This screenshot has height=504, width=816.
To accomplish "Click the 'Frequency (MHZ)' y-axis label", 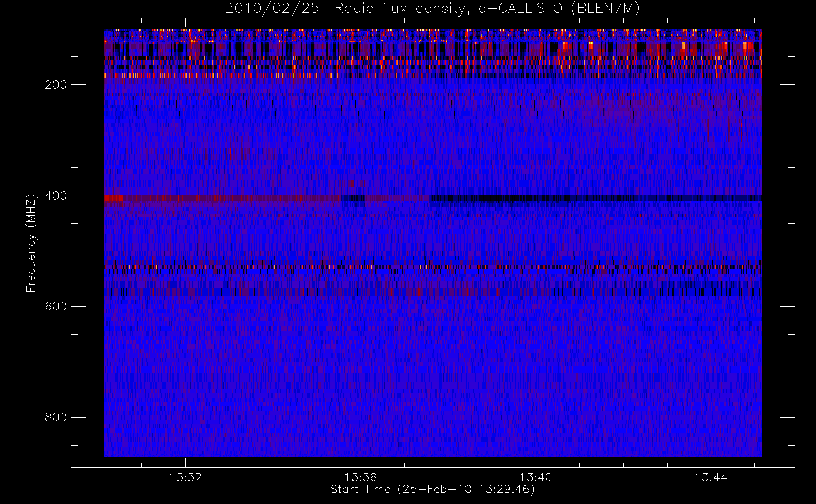I will pos(31,243).
